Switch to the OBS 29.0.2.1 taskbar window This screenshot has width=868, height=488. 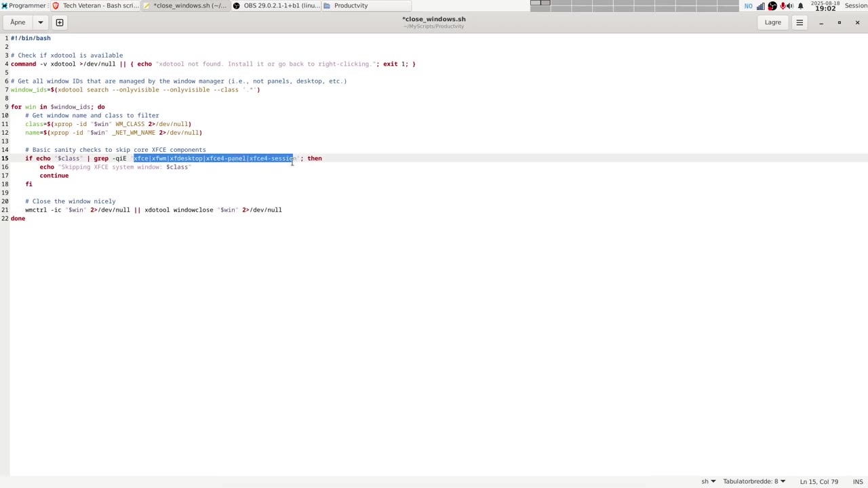point(276,5)
